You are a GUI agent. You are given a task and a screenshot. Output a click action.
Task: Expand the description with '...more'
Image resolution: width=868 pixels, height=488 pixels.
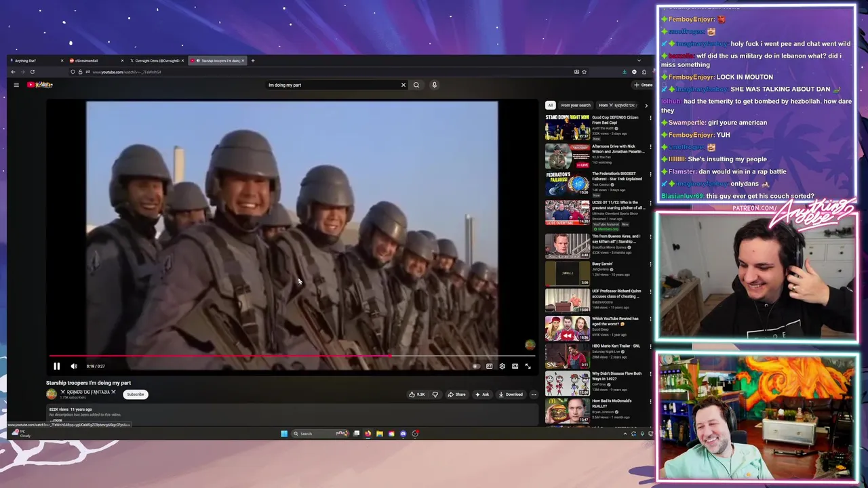[58, 420]
